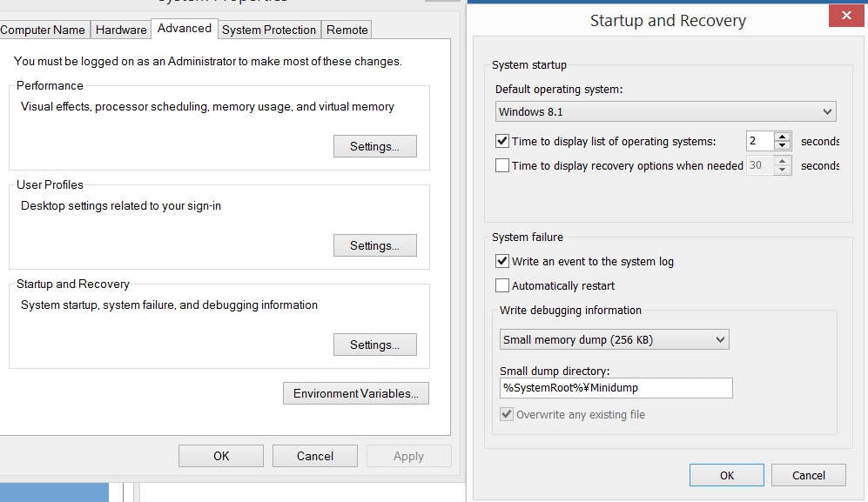Select the System Protection tab
Screen dimensions: 868x502
[x=269, y=30]
